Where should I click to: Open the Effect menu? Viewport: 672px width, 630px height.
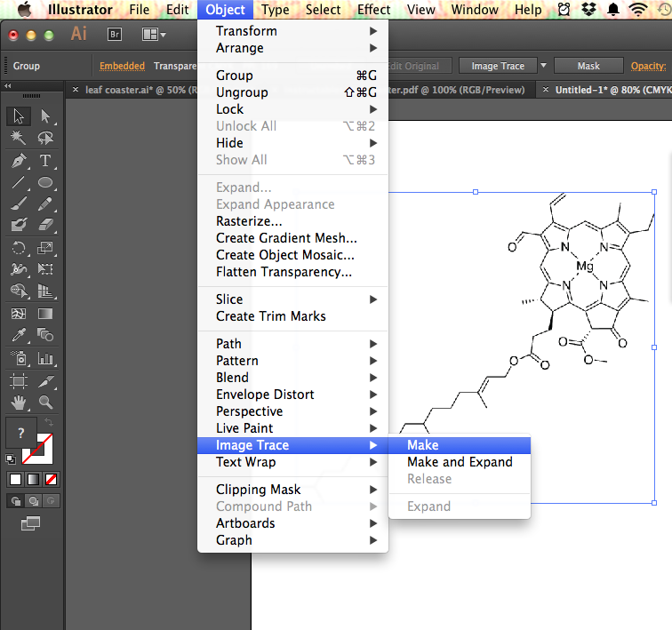pos(373,10)
